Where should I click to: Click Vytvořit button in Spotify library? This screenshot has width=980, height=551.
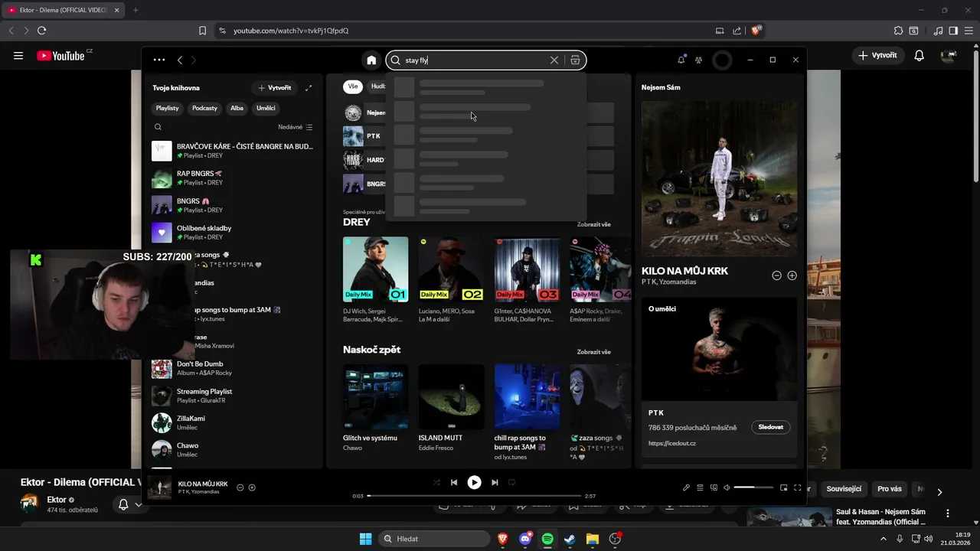coord(275,88)
